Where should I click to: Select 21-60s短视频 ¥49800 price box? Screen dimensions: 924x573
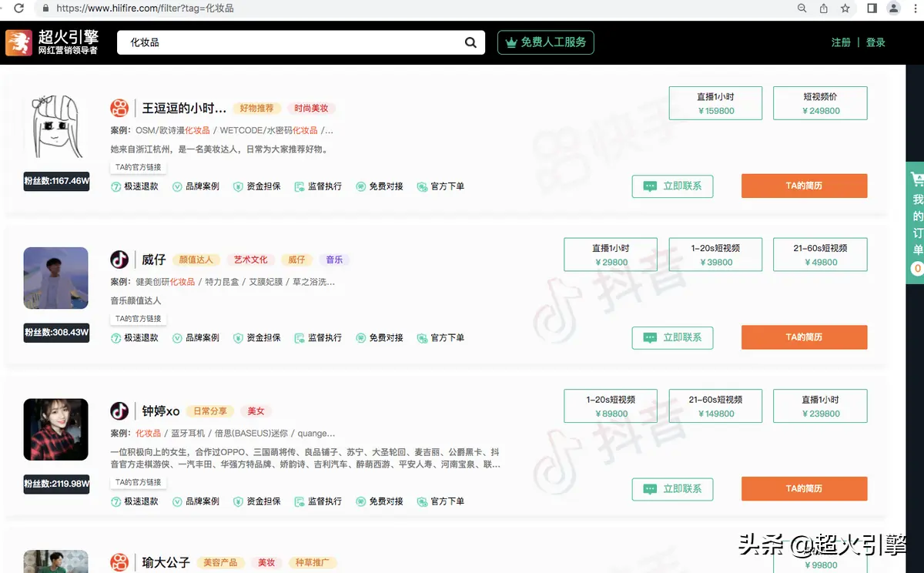click(820, 255)
